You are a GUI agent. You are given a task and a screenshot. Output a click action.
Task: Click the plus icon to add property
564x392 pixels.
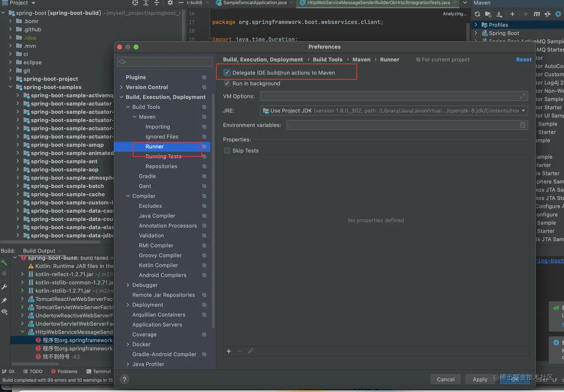pyautogui.click(x=229, y=351)
